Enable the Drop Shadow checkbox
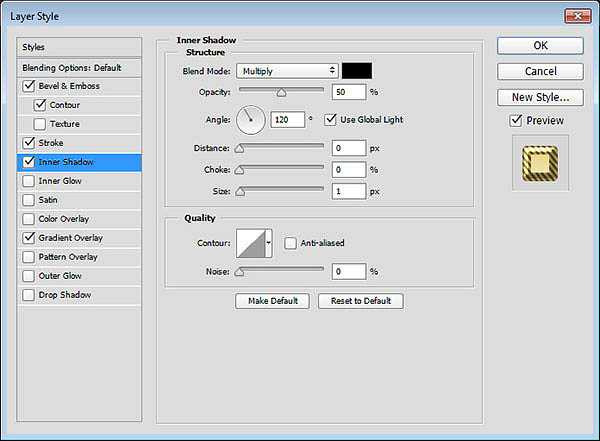Viewport: 600px width, 441px height. click(x=27, y=295)
